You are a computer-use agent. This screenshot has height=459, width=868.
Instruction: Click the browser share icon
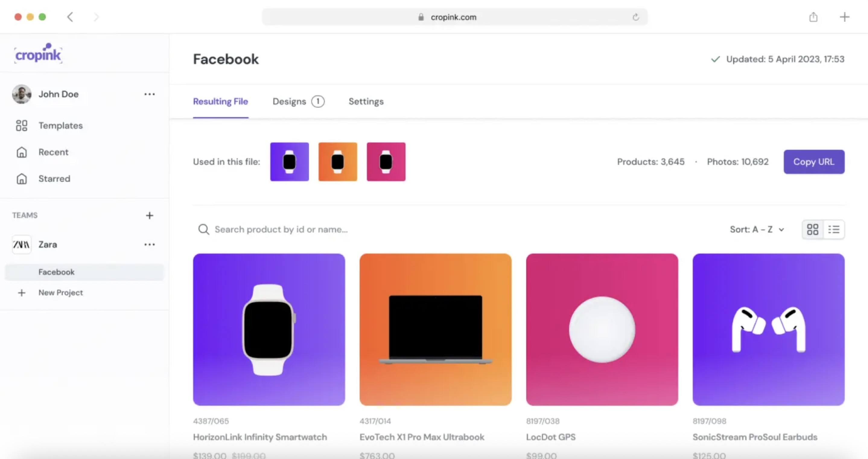813,17
